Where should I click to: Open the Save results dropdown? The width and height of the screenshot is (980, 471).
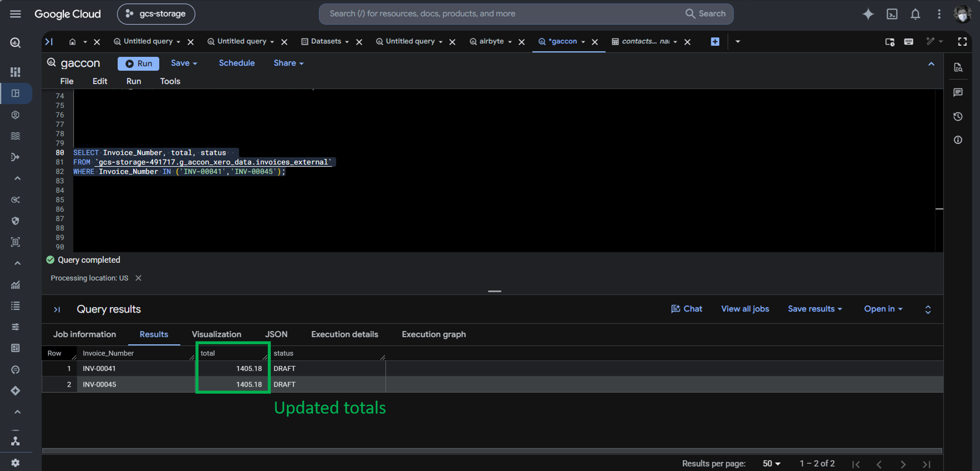pos(815,309)
